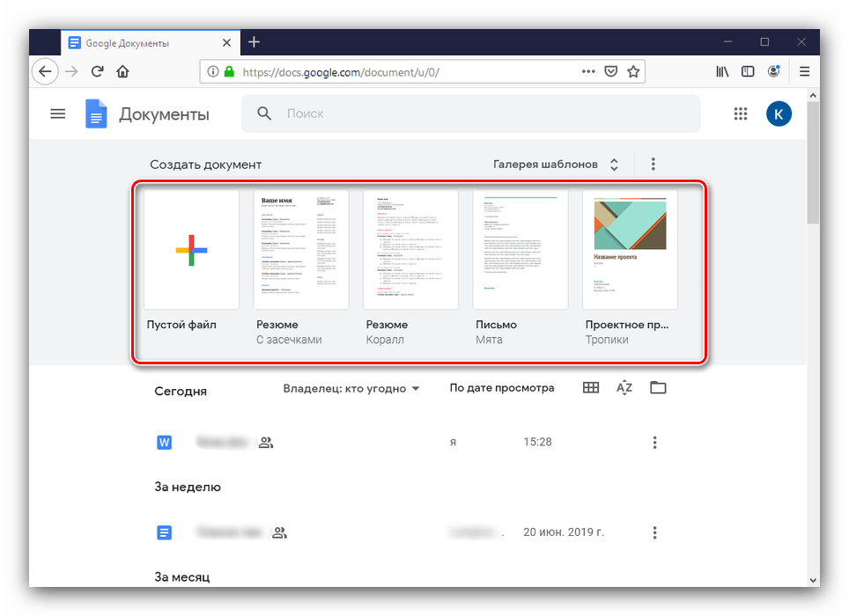Image resolution: width=849 pixels, height=616 pixels.
Task: Open the three-dot menu for the 15:28 document
Action: click(x=653, y=442)
